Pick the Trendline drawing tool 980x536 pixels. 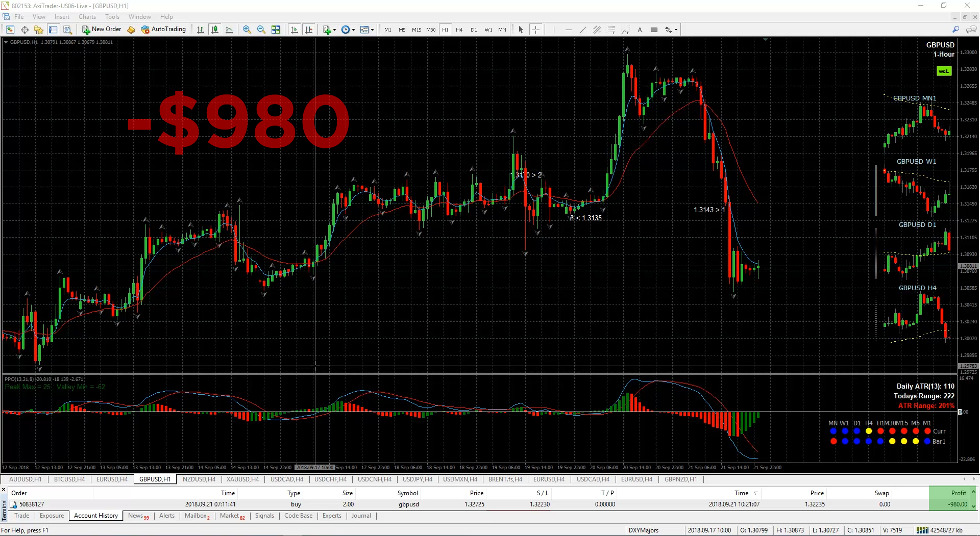(x=582, y=30)
